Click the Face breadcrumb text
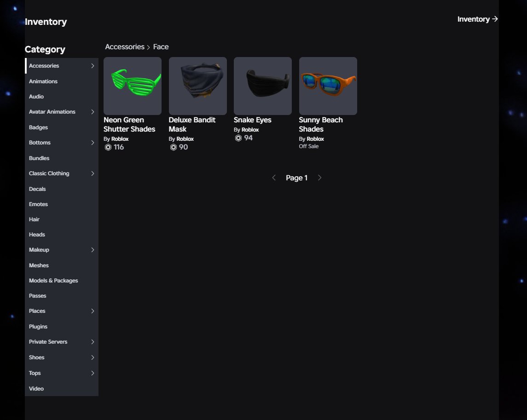The height and width of the screenshot is (420, 527). pyautogui.click(x=161, y=47)
